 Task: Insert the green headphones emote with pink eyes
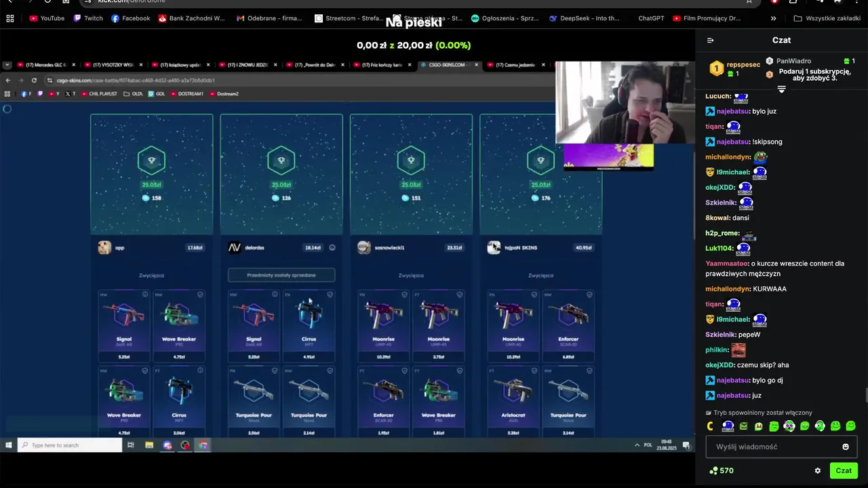pos(789,426)
